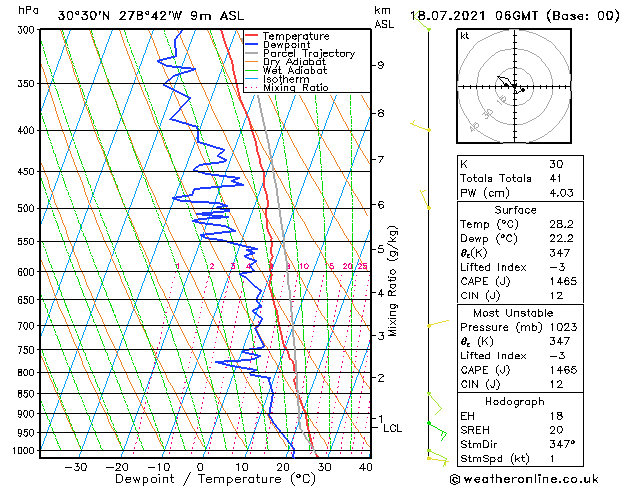Click the hodograph center point
This screenshot has height=486, width=629.
[515, 86]
